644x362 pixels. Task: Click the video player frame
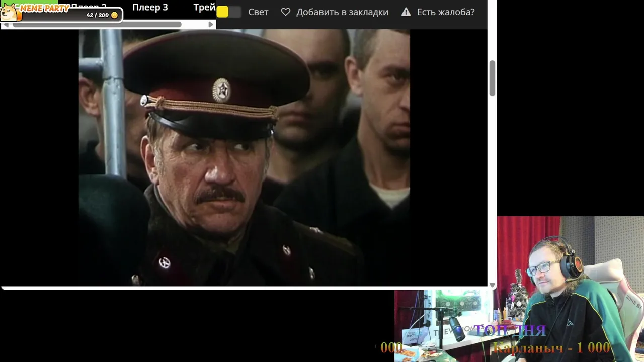[244, 157]
